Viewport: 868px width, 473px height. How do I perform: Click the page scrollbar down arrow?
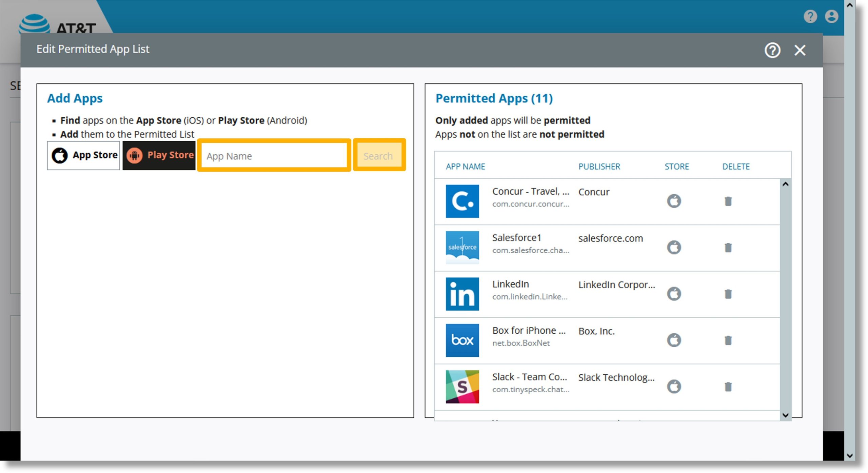(x=849, y=455)
